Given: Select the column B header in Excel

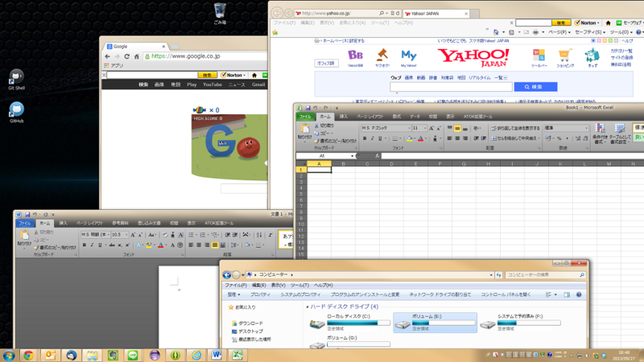Looking at the screenshot, I should tap(343, 164).
